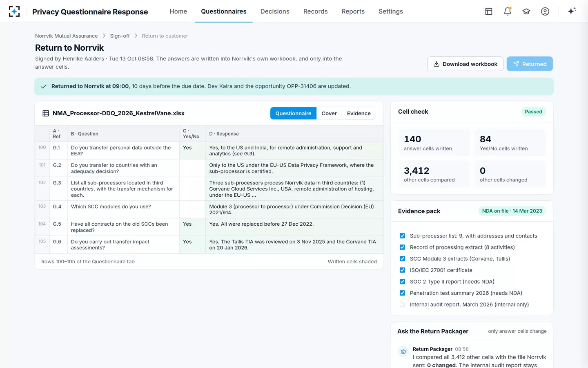This screenshot has height=368, width=588.
Task: Click the NDA on file badge
Action: tap(512, 211)
